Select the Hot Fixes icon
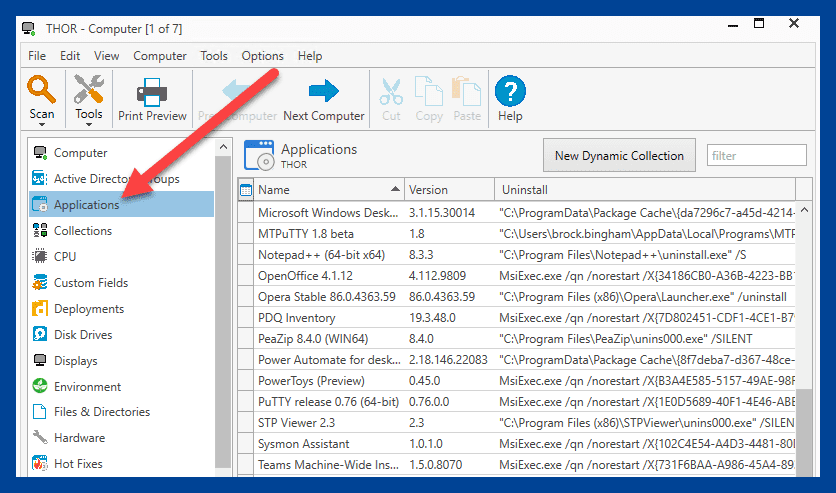 40,463
